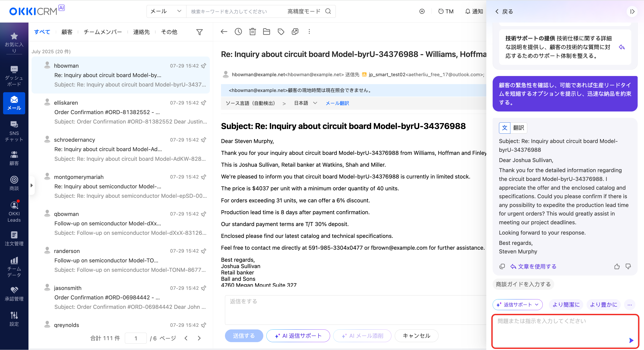The width and height of the screenshot is (644, 350).
Task: Open the … more AI options chip
Action: pyautogui.click(x=630, y=304)
